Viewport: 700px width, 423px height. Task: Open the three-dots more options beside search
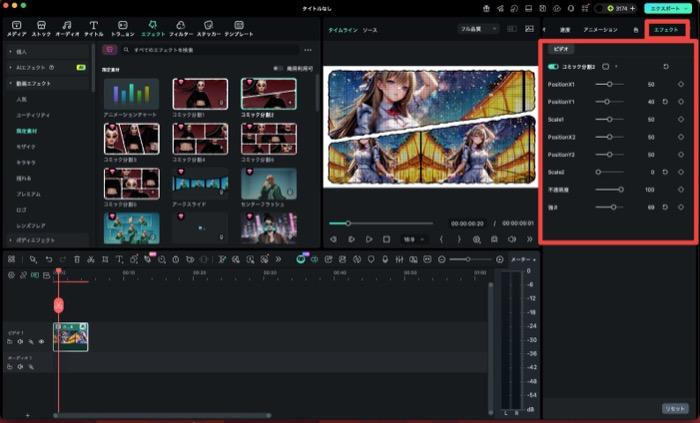pos(308,50)
